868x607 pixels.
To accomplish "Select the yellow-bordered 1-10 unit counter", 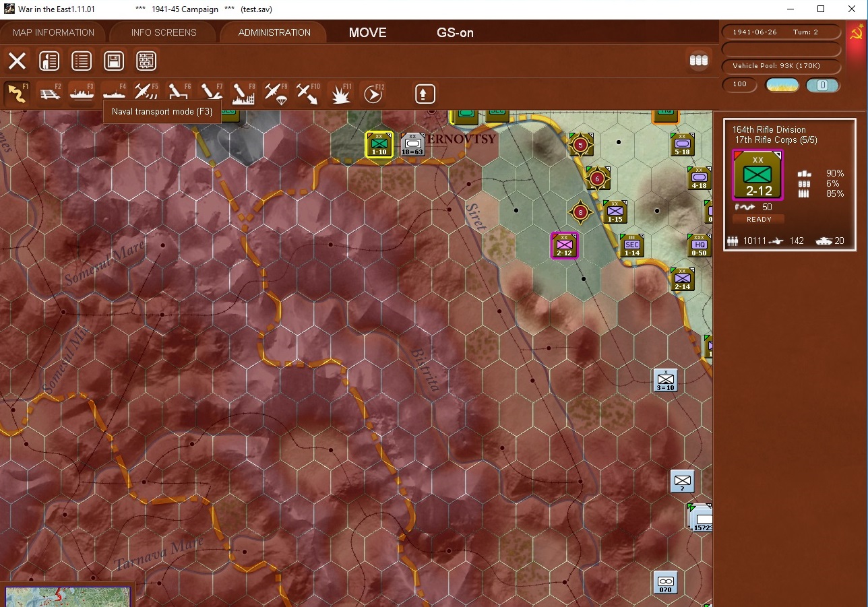I will [x=379, y=145].
